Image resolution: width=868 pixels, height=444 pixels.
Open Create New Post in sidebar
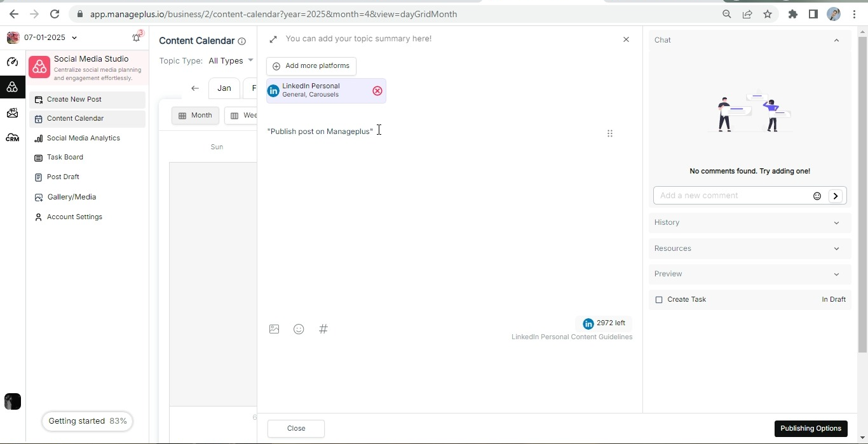coord(87,100)
